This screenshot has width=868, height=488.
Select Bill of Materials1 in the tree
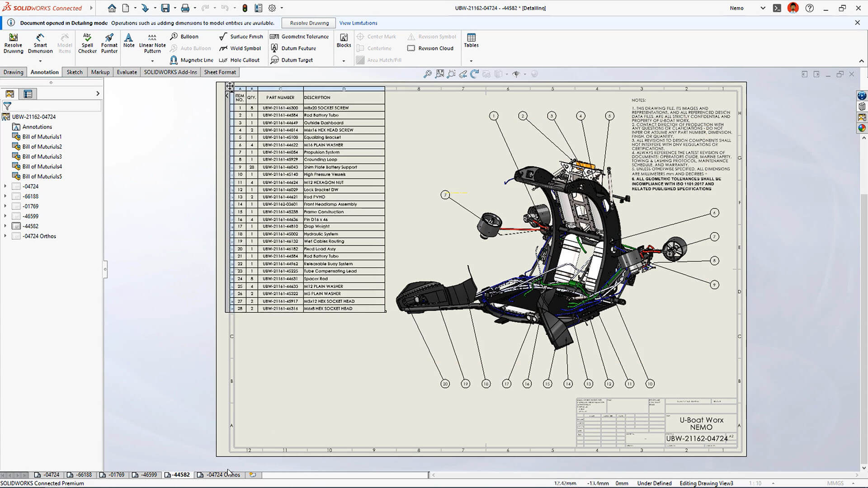click(37, 136)
